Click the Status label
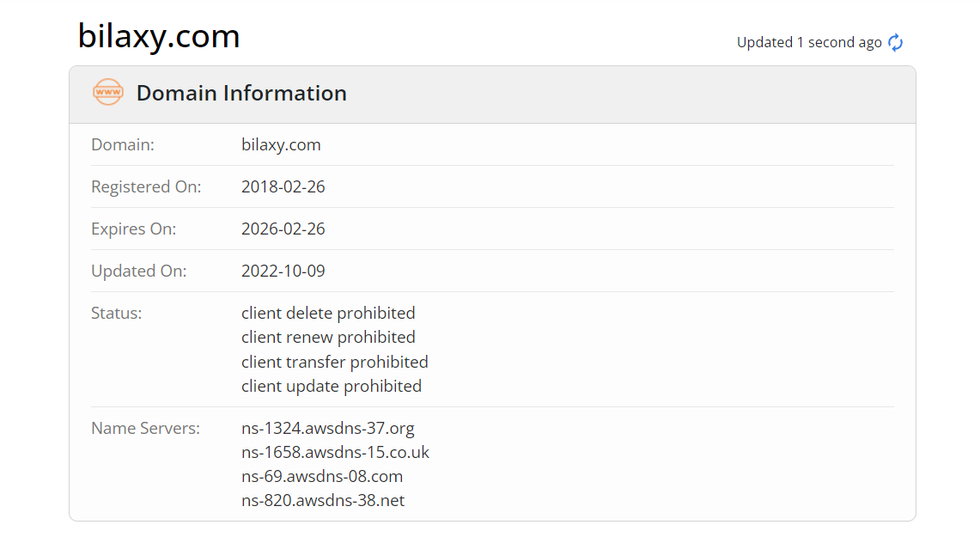 click(116, 313)
